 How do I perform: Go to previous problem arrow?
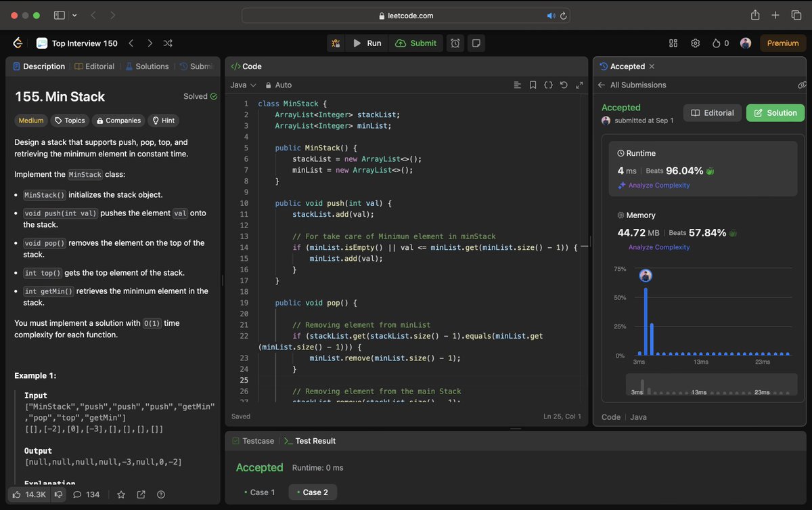[x=131, y=43]
